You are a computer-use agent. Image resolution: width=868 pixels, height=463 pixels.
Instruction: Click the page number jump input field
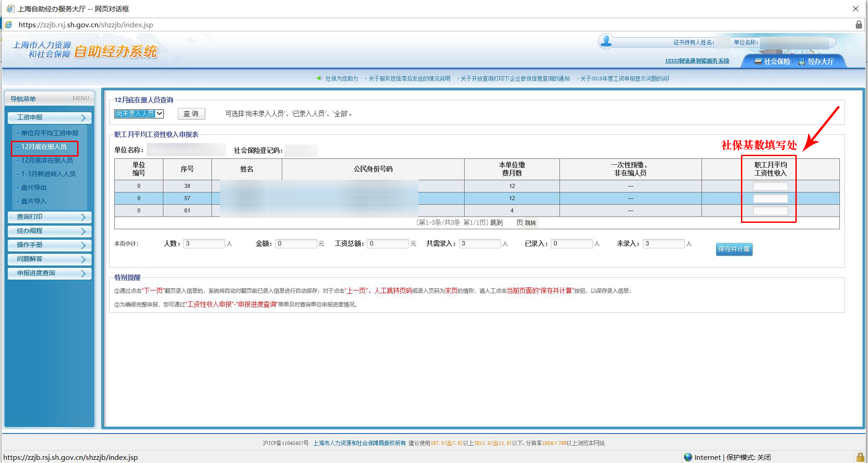(x=509, y=223)
